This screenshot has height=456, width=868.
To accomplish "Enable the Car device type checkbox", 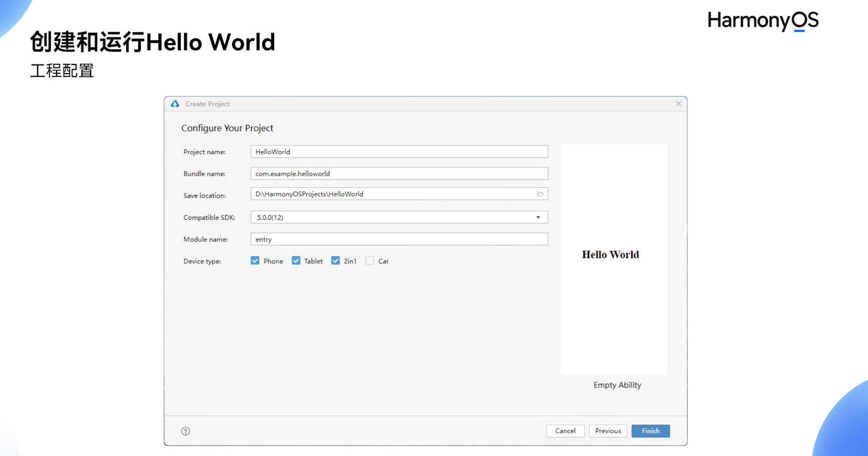I will coord(369,261).
